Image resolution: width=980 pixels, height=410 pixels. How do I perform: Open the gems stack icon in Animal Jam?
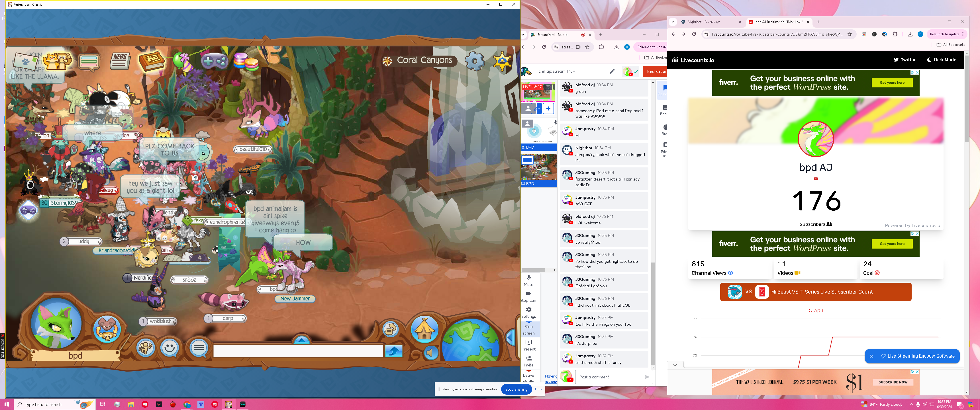(x=246, y=61)
